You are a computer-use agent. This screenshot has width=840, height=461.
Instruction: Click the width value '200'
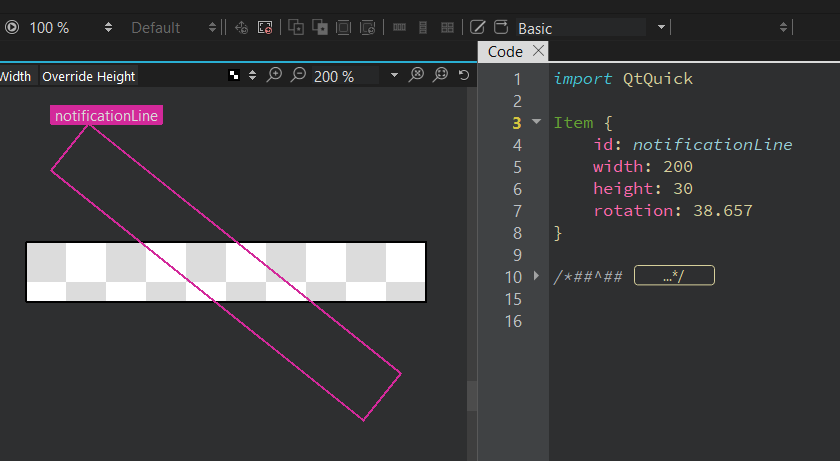tap(678, 167)
